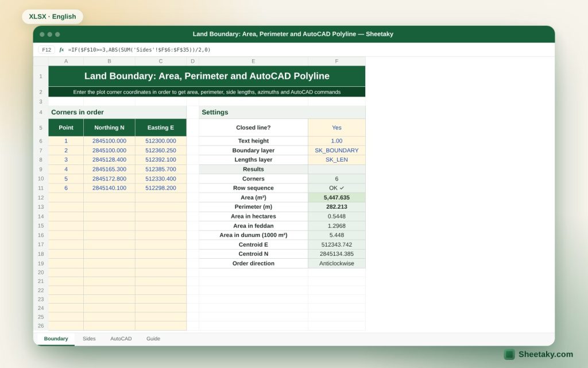The width and height of the screenshot is (588, 368).
Task: Click the Lengths layer label
Action: [253, 160]
